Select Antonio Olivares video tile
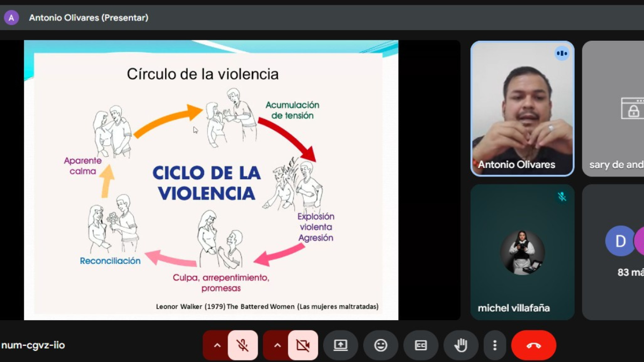This screenshot has height=362, width=644. click(522, 108)
